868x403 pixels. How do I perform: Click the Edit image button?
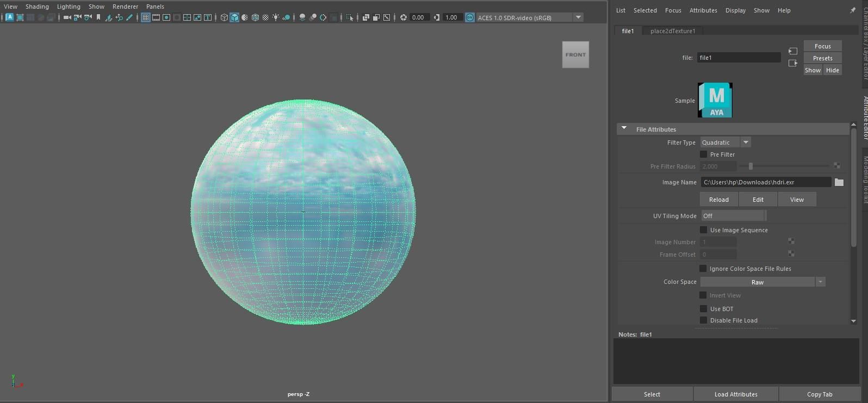(758, 200)
